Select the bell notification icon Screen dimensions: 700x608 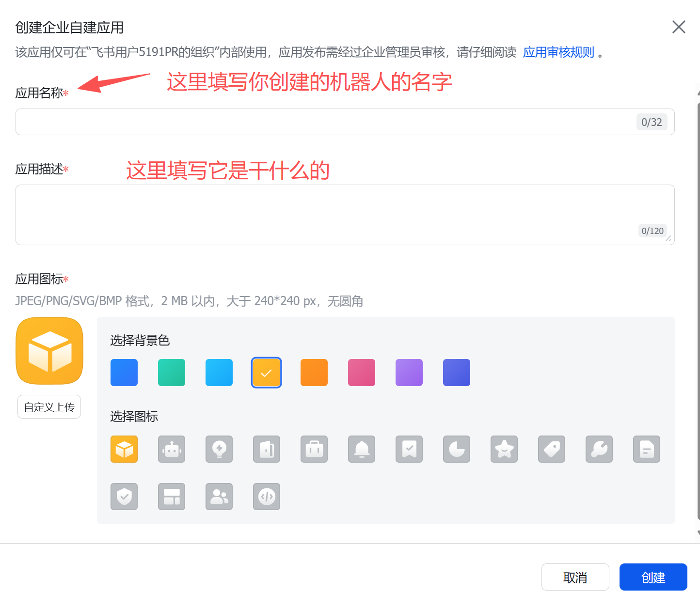click(361, 449)
